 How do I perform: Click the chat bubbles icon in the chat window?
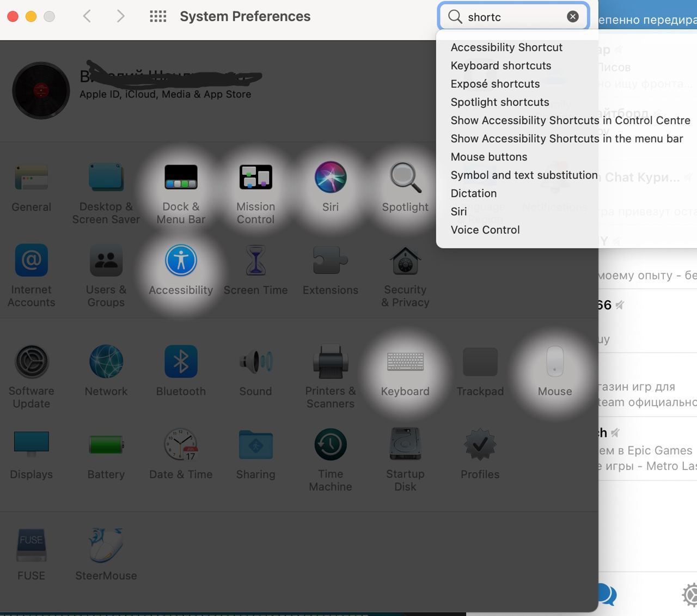(607, 594)
